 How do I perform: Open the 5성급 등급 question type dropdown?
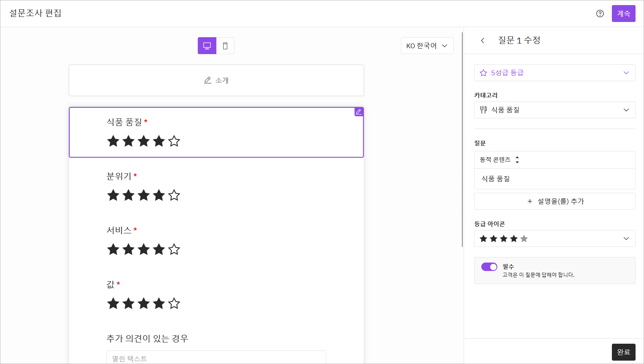pos(555,73)
